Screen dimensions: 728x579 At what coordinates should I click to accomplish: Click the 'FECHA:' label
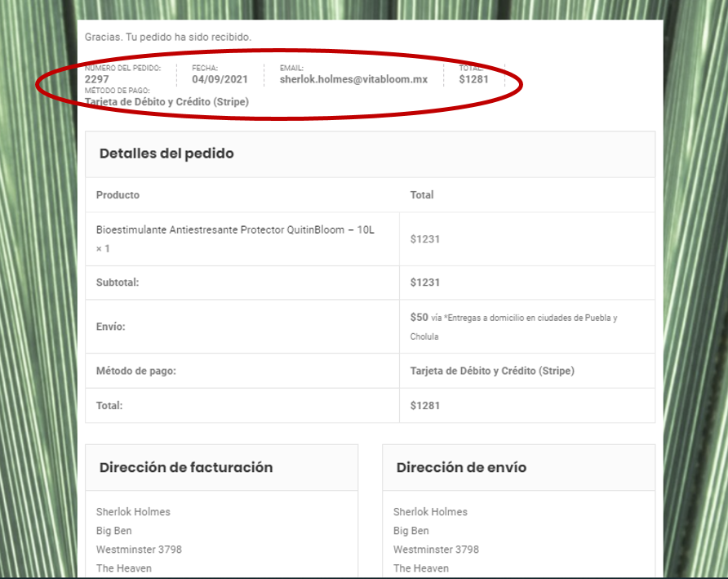pyautogui.click(x=205, y=68)
